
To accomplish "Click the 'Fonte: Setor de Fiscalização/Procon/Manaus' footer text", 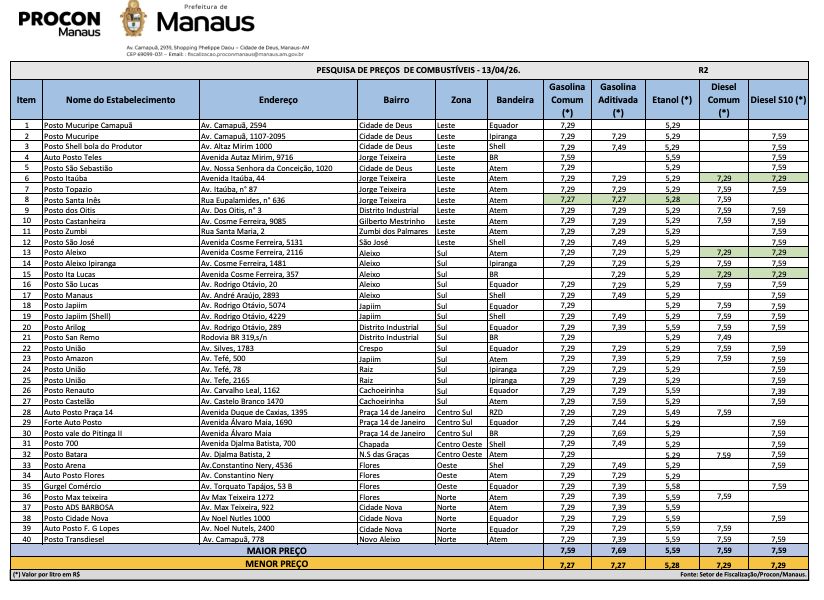I will pyautogui.click(x=742, y=575).
